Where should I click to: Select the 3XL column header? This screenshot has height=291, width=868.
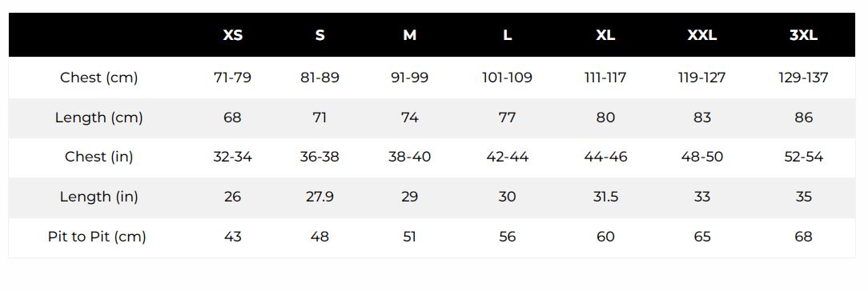click(x=803, y=35)
